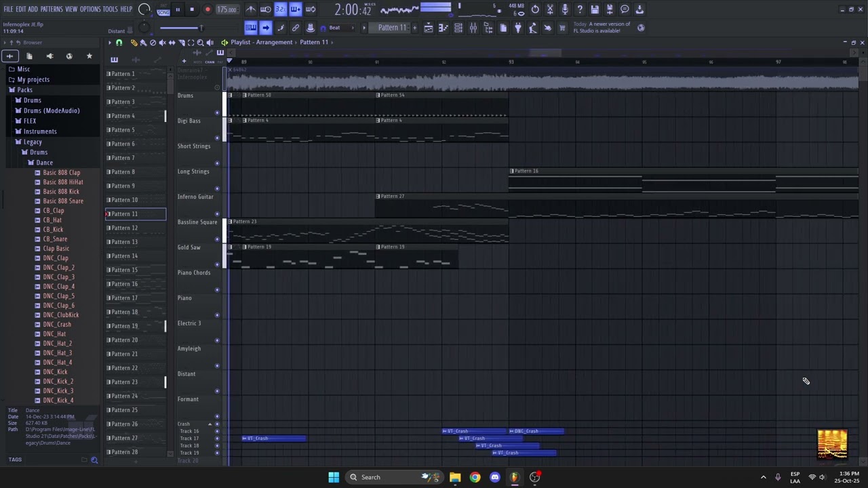
Task: Adjust the main volume knob
Action: click(144, 9)
